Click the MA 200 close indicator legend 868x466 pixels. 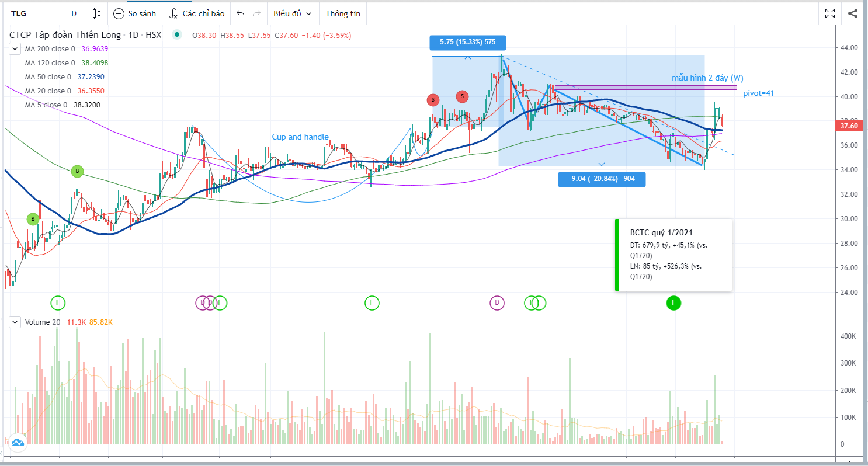(50, 49)
